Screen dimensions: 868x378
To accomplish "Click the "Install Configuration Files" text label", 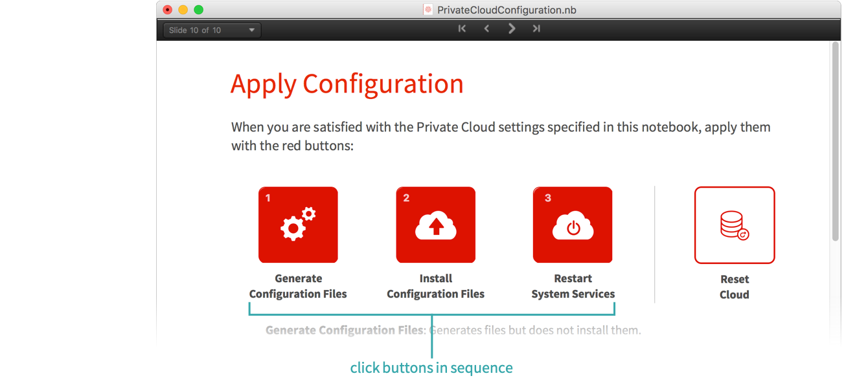I will click(435, 286).
